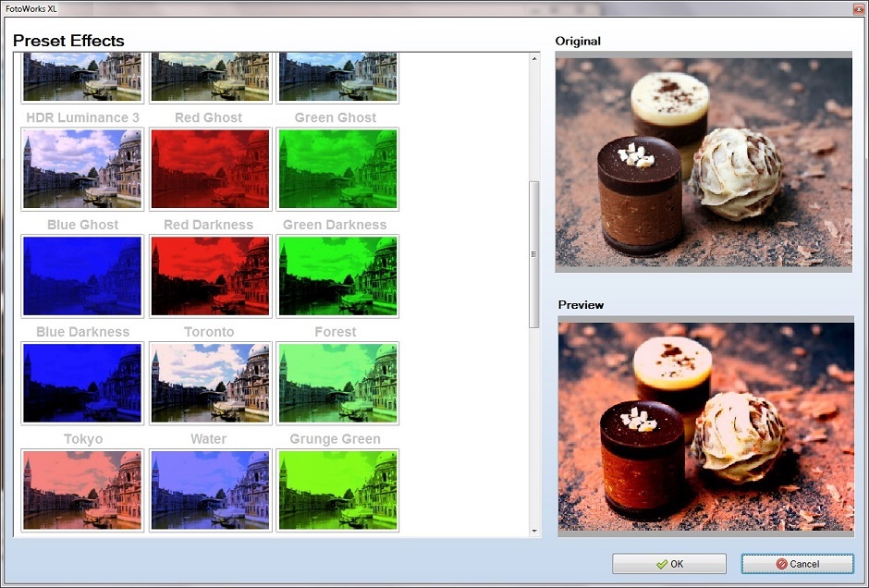Screen dimensions: 869x588
Task: Confirm the effect with OK
Action: pos(668,564)
